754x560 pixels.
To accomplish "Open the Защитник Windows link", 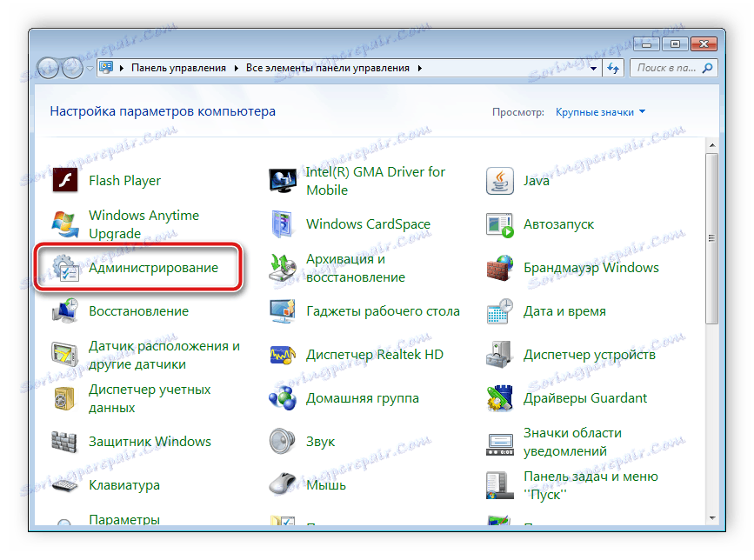I will pos(150,442).
